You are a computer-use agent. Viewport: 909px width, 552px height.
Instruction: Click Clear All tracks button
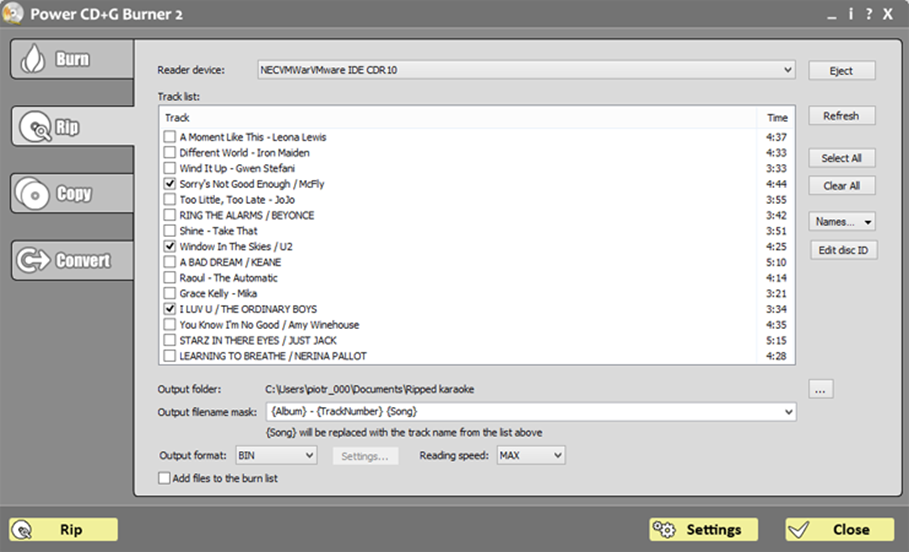[x=842, y=186]
